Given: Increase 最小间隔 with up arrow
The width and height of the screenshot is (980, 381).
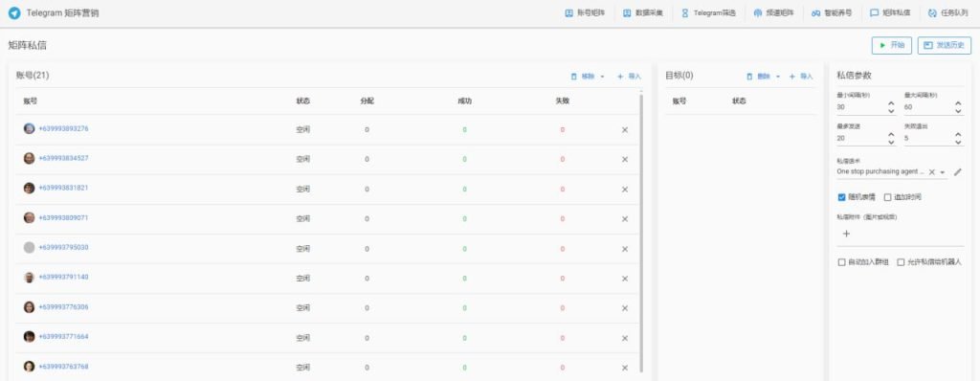Looking at the screenshot, I should (x=891, y=103).
